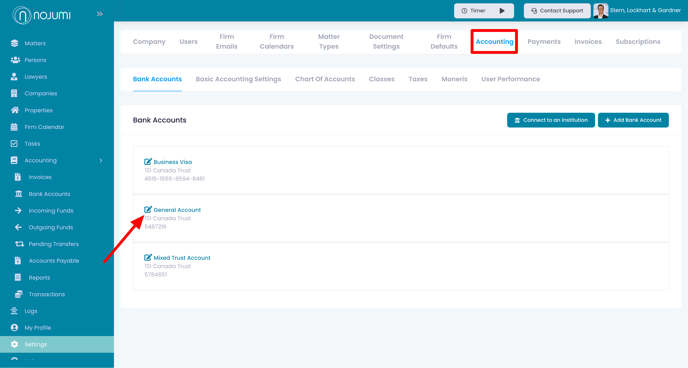
Task: Click the Add Bank Account button
Action: (633, 120)
